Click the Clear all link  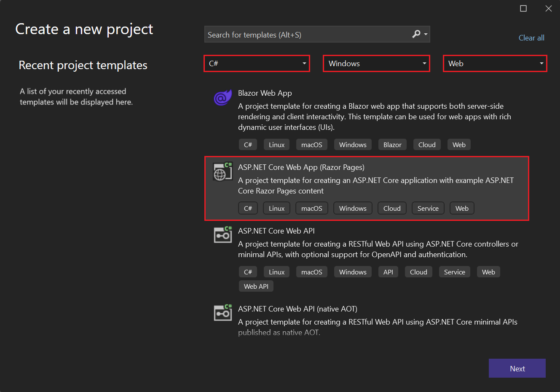(531, 38)
